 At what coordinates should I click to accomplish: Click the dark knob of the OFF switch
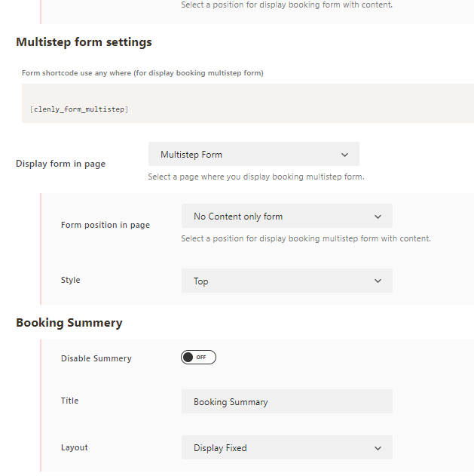point(188,358)
